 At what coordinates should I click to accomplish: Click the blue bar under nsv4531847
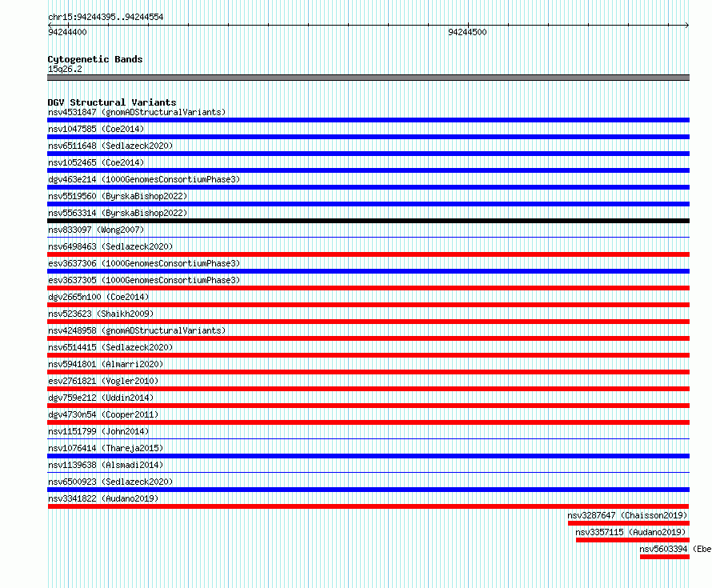click(368, 120)
